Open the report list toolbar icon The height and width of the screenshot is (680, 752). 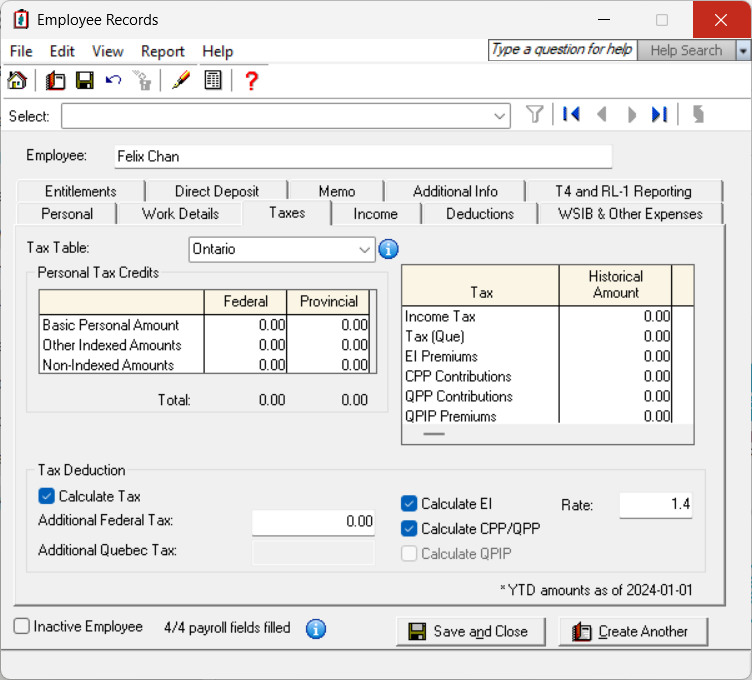(x=213, y=80)
